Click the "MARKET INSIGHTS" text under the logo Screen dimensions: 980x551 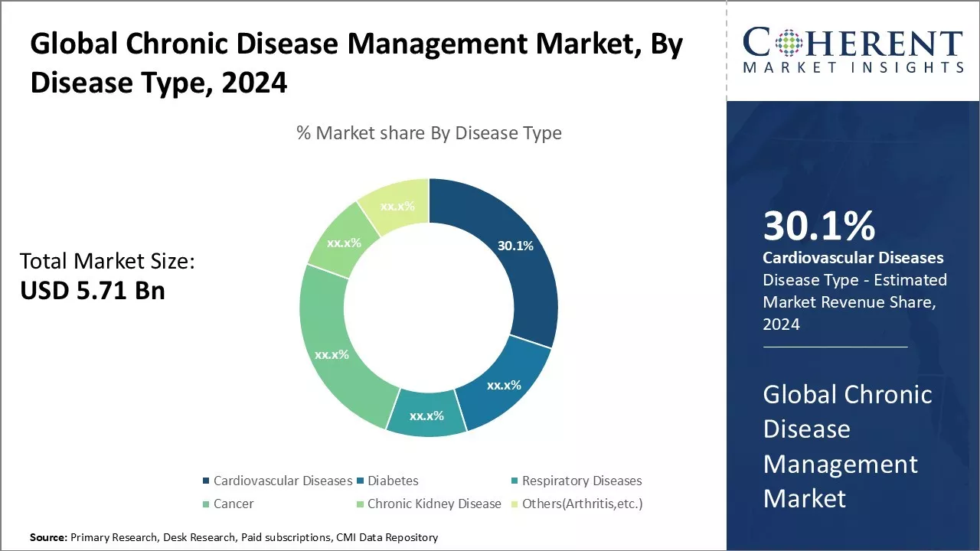[x=853, y=68]
